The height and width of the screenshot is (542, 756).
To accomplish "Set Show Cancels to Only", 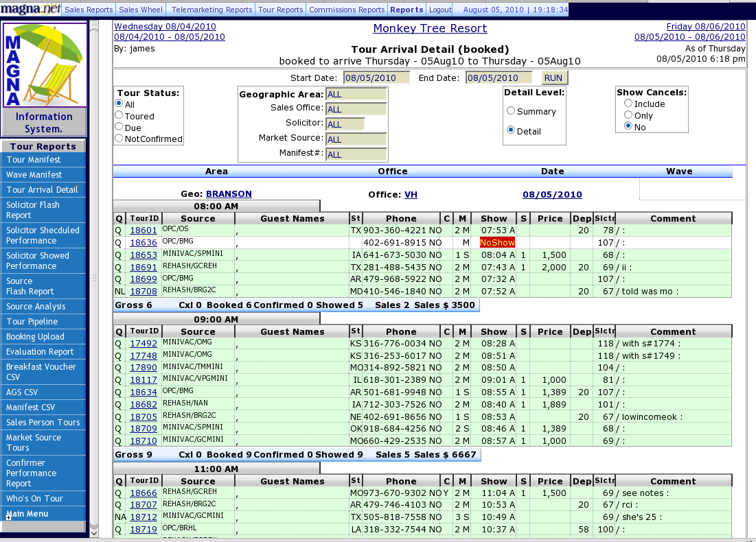I will tap(628, 115).
